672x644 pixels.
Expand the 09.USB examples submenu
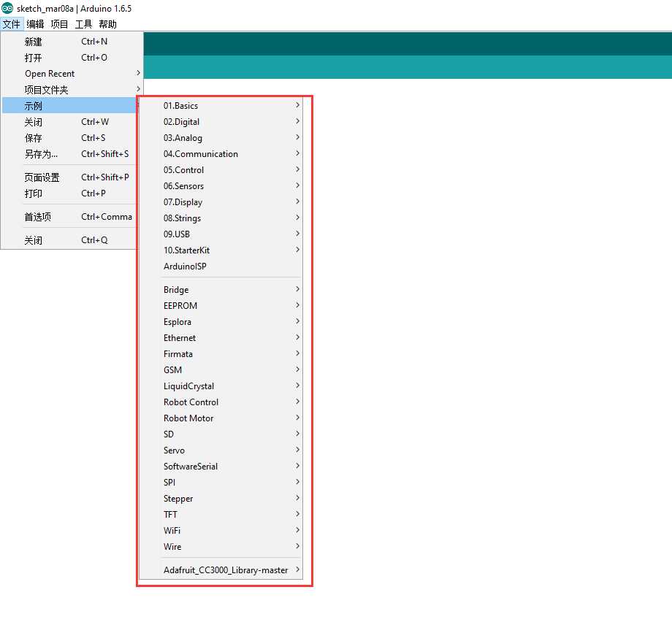point(221,234)
